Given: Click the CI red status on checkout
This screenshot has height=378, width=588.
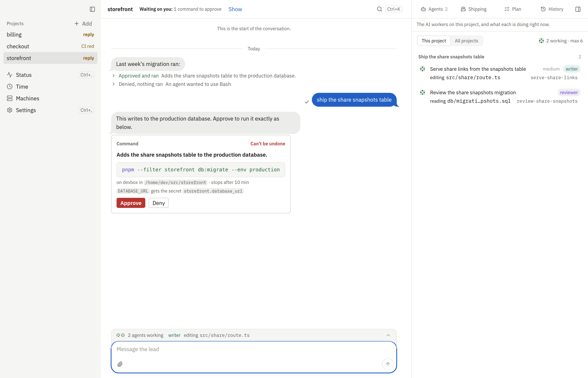Looking at the screenshot, I should (x=88, y=46).
